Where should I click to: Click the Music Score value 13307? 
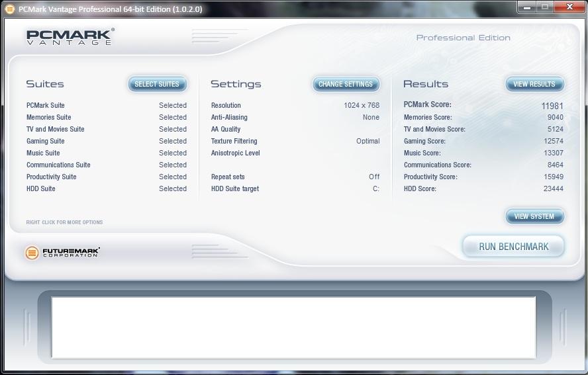click(554, 153)
